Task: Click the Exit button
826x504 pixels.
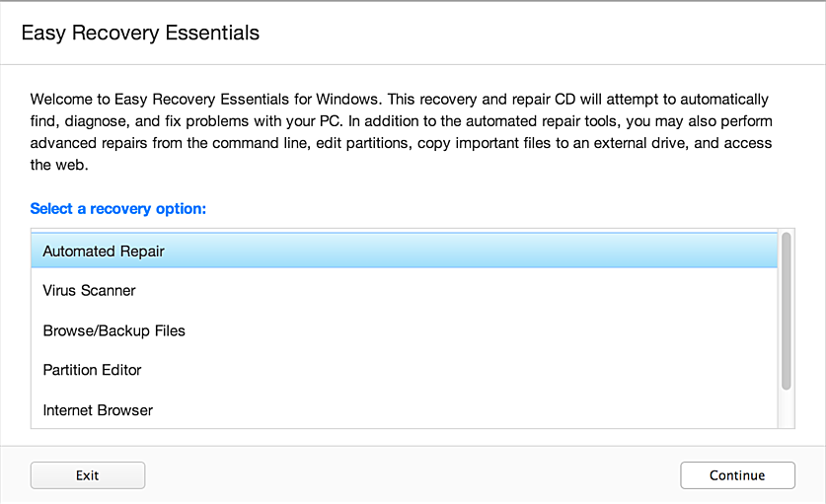Action: [x=88, y=475]
